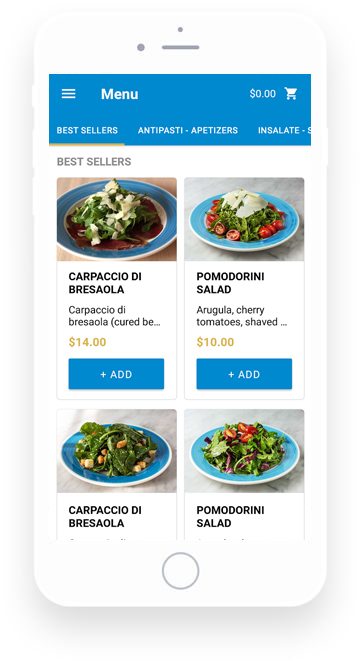Read the cured beef description text
This screenshot has height=660, width=360.
[x=115, y=316]
